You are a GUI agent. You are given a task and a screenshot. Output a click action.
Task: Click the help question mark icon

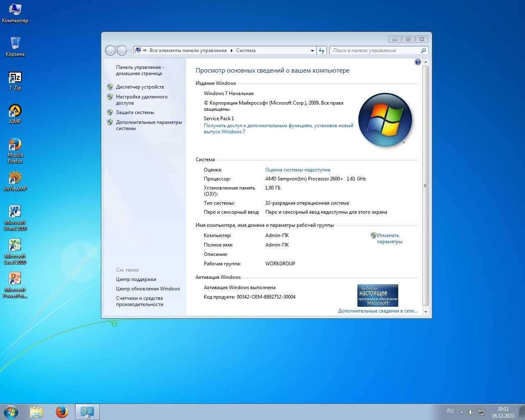[418, 62]
